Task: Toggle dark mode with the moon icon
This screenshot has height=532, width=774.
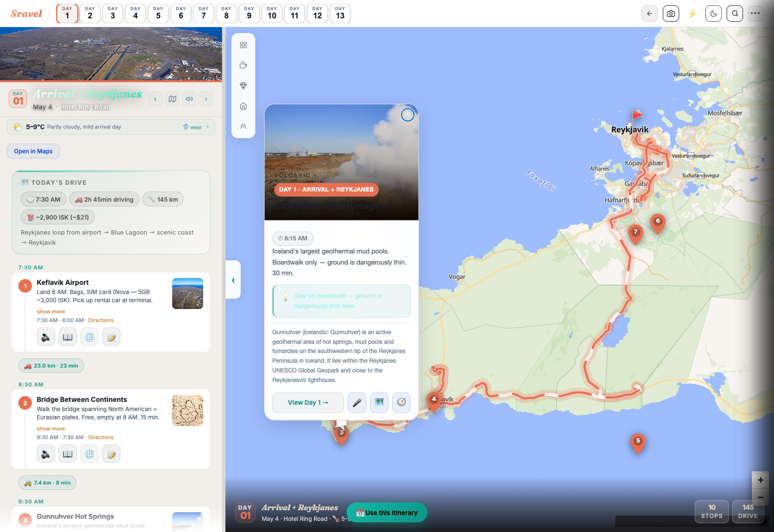Action: pos(714,14)
